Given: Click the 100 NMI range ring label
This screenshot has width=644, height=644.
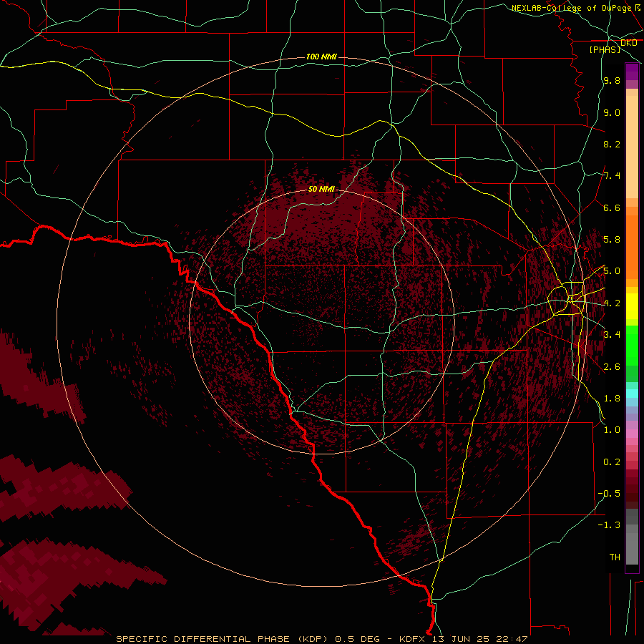Looking at the screenshot, I should pyautogui.click(x=321, y=57).
